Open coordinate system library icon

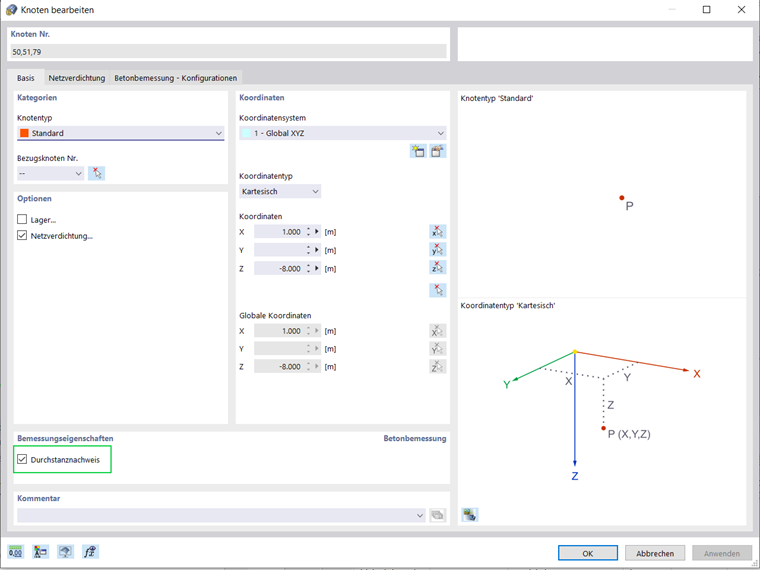pos(438,151)
